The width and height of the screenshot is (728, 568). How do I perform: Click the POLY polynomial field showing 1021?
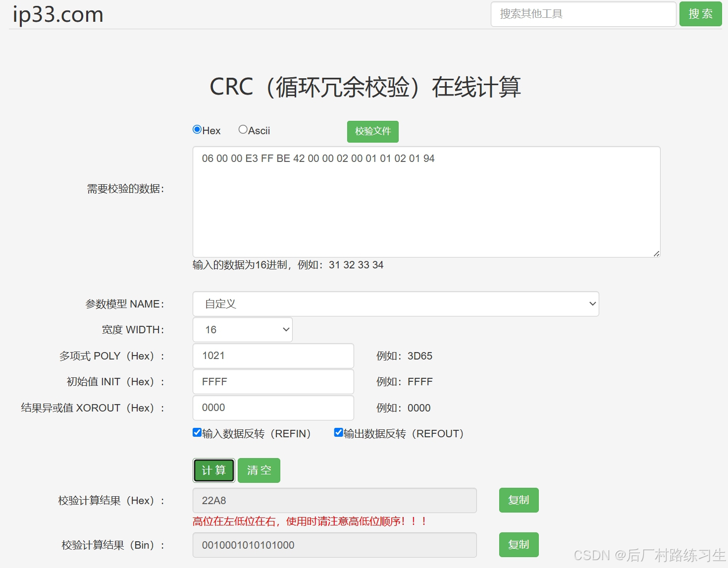coord(273,356)
